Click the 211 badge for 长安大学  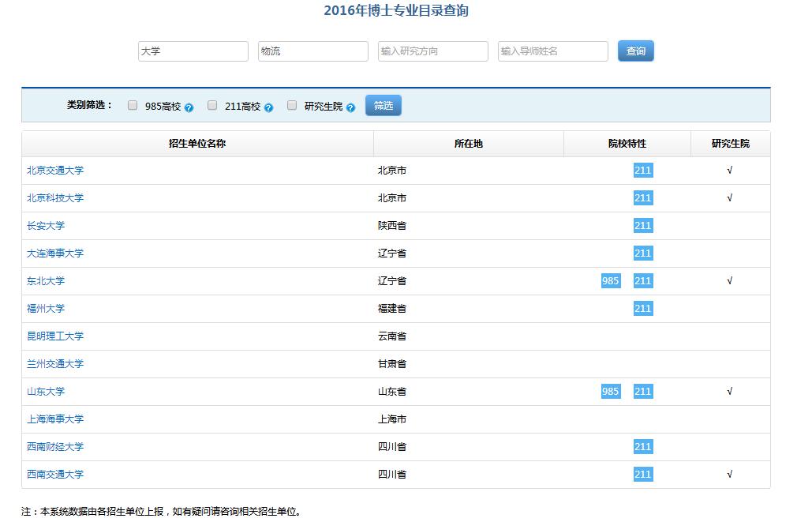[x=642, y=225]
